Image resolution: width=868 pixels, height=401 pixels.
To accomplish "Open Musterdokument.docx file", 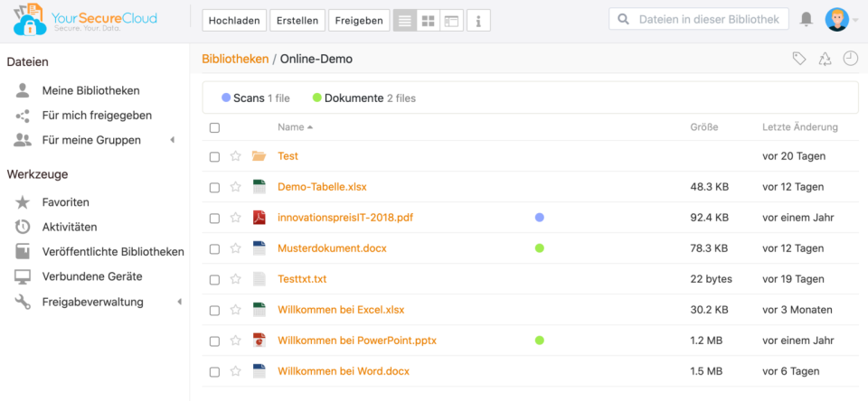I will coord(332,248).
